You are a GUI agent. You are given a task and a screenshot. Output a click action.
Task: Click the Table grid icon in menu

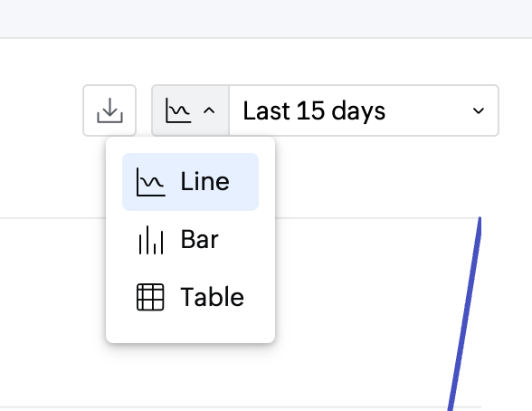point(150,297)
